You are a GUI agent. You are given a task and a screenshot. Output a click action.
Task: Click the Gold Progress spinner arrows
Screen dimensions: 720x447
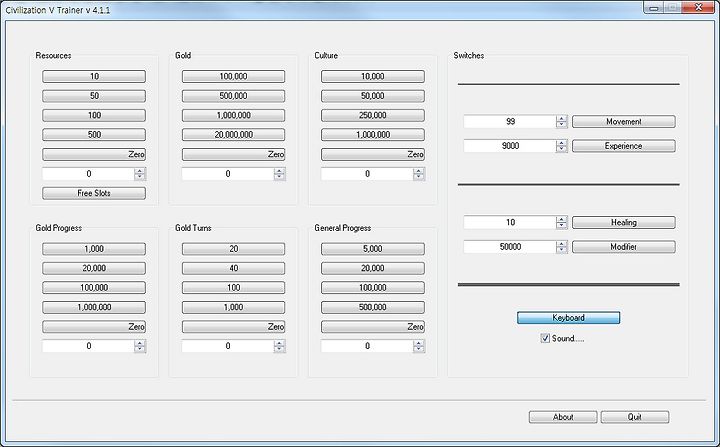140,346
